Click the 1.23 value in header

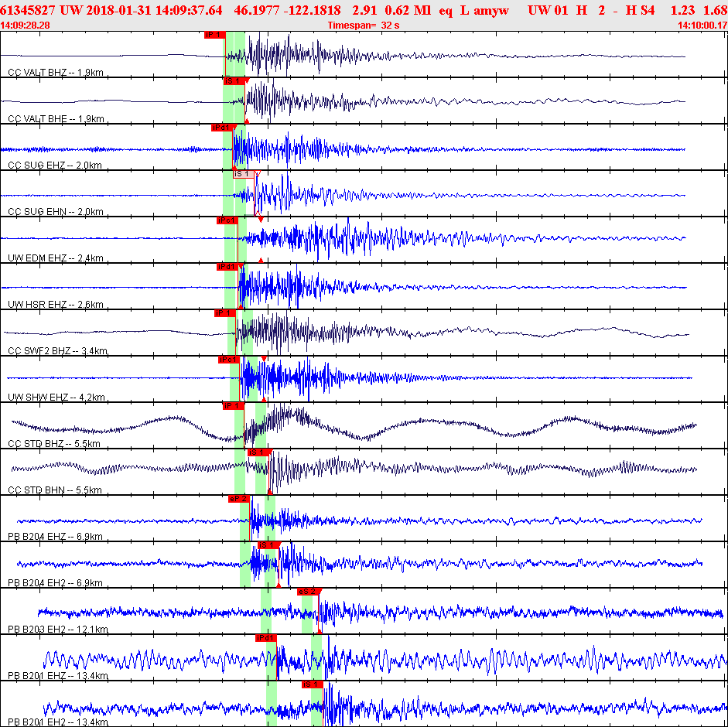(682, 10)
